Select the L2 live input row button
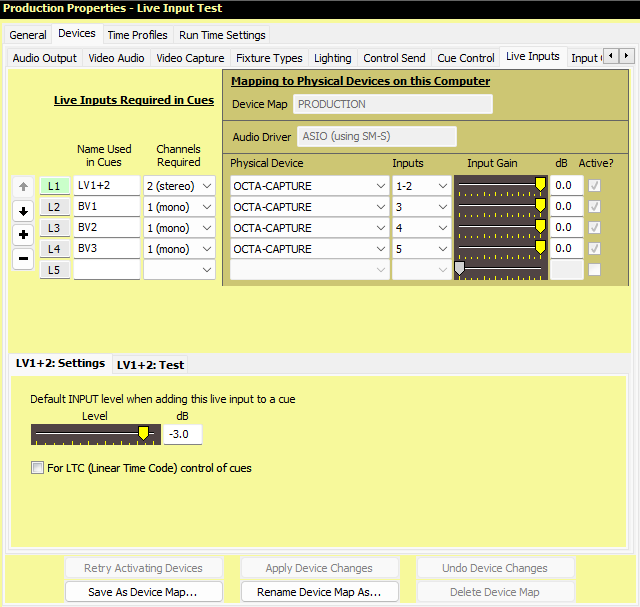The height and width of the screenshot is (607, 640). pos(55,207)
